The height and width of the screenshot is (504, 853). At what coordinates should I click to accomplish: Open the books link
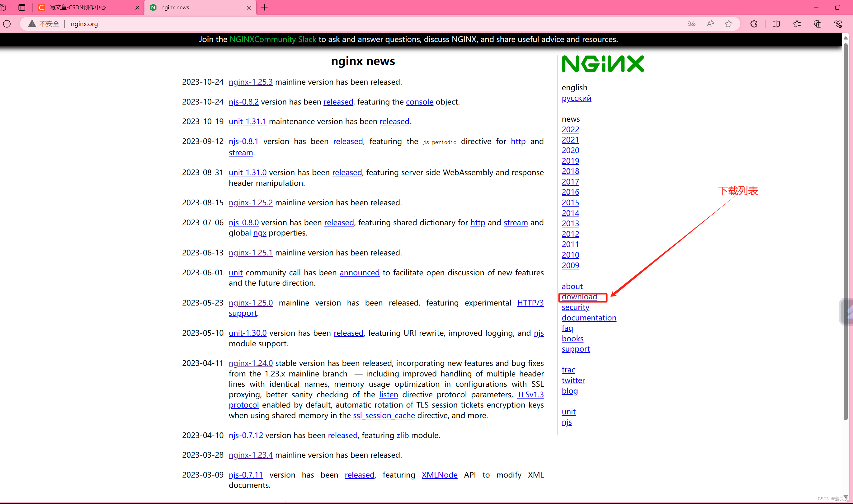(572, 339)
